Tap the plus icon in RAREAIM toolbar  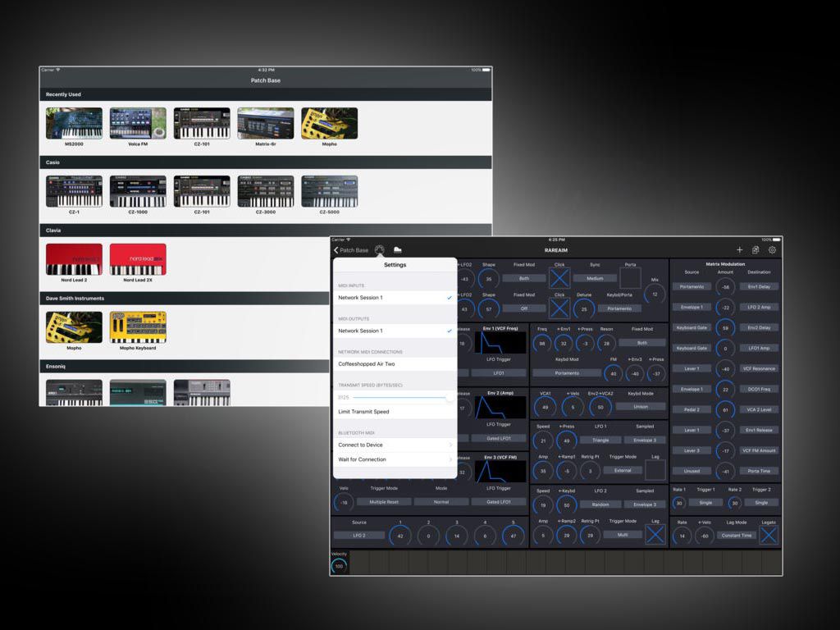point(739,249)
